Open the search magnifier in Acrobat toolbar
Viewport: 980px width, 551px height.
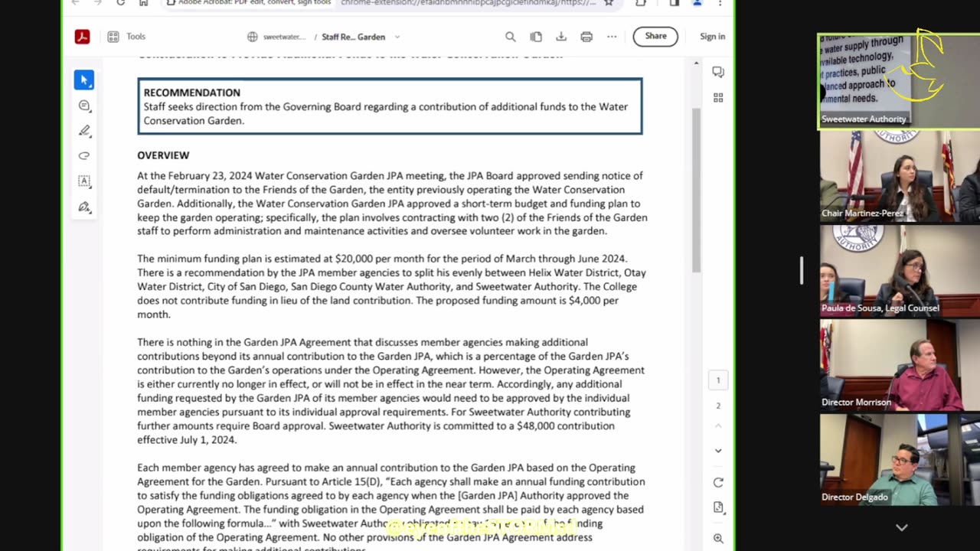click(x=511, y=37)
